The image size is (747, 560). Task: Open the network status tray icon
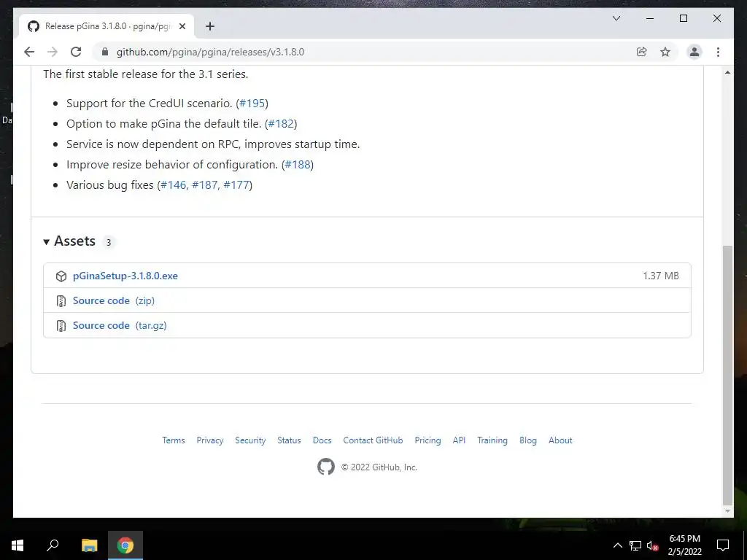coord(635,545)
